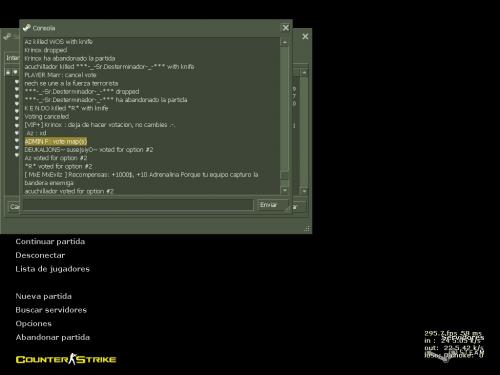
Task: Click up arrow of server browser scrollbar
Action: pos(304,72)
